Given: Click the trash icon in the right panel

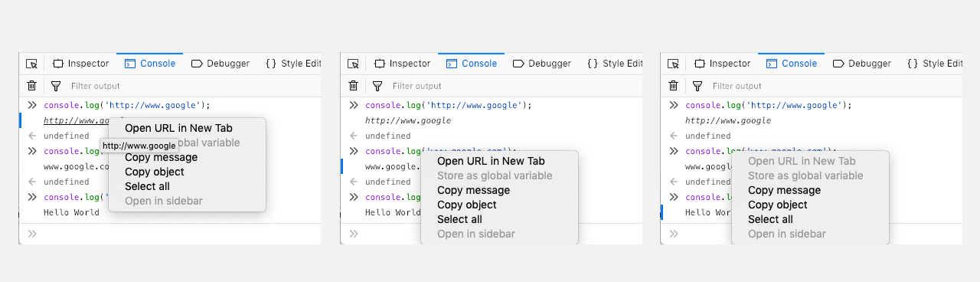Looking at the screenshot, I should point(673,86).
